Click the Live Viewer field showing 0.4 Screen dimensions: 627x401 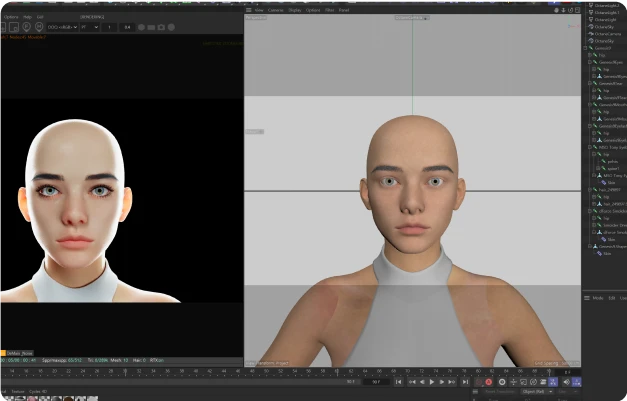coord(127,27)
